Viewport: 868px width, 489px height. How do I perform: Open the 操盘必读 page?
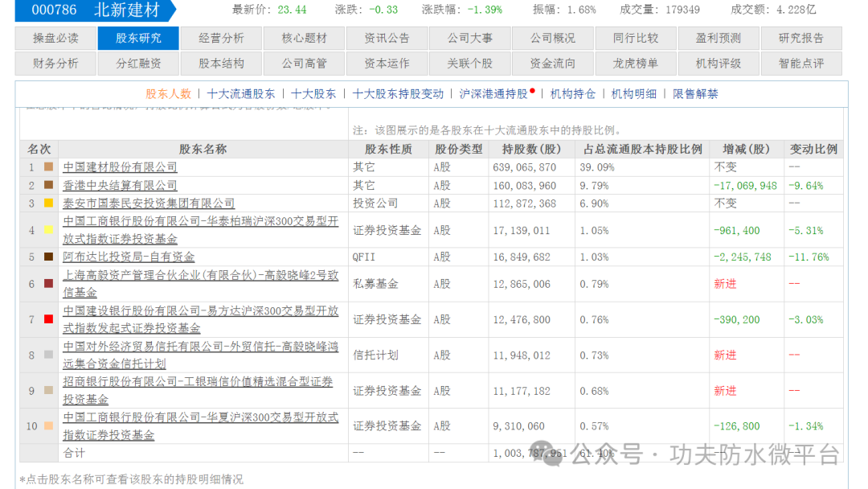(55, 38)
